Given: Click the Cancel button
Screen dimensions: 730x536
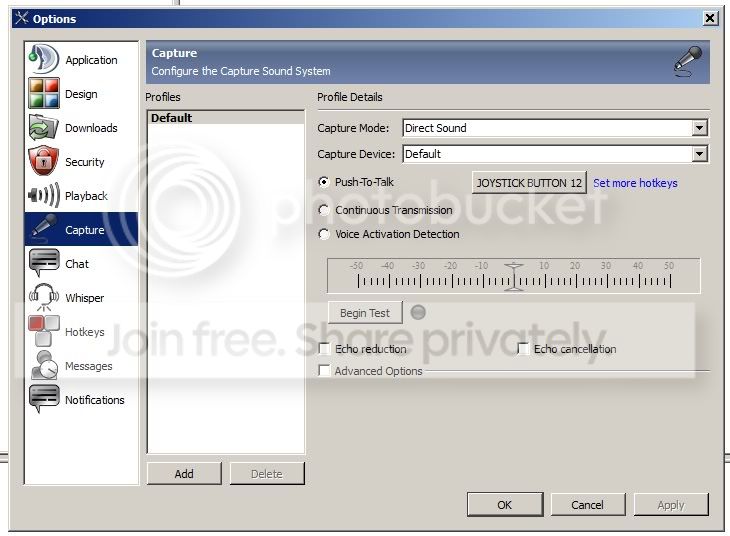Looking at the screenshot, I should 588,505.
